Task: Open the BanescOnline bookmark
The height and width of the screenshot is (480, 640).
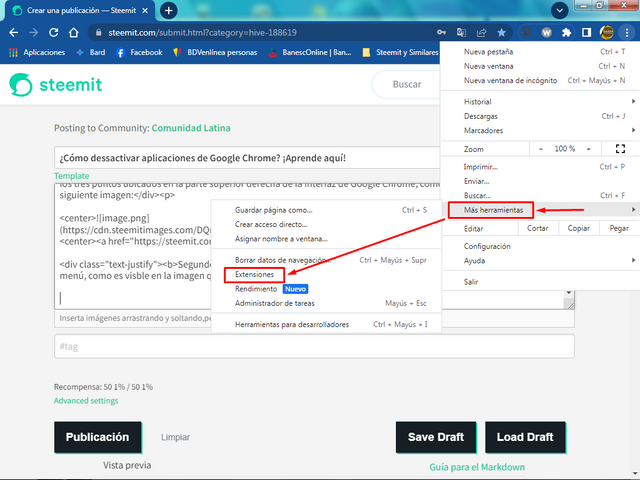Action: [x=310, y=52]
